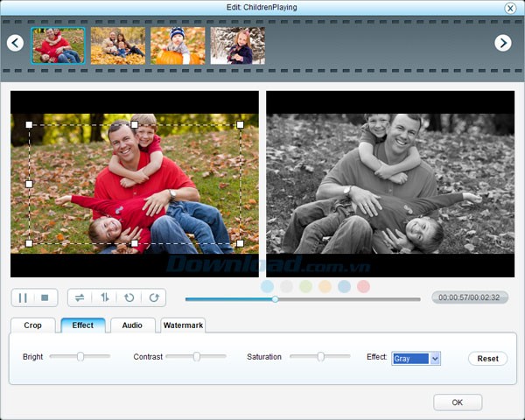Select the first family photo thumbnail
The image size is (525, 420).
click(x=59, y=45)
